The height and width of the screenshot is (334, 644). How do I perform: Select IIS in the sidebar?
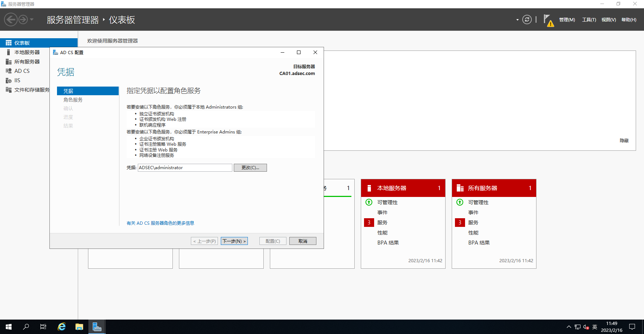pos(17,80)
